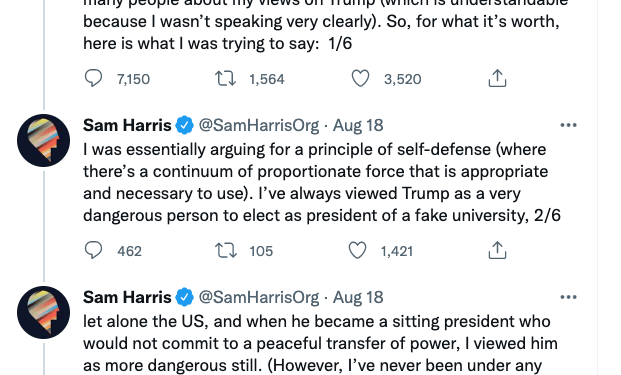Open @SamHarrisOrg handle on third tweet
The width and height of the screenshot is (621, 375).
(x=259, y=297)
